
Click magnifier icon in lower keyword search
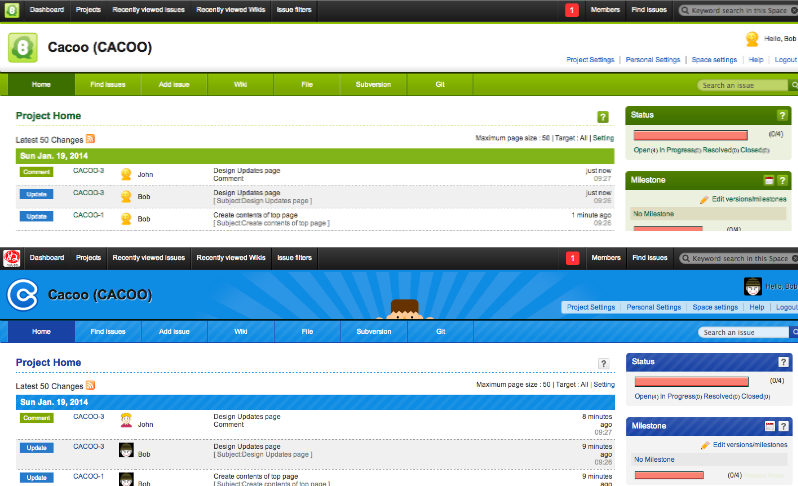pos(686,258)
